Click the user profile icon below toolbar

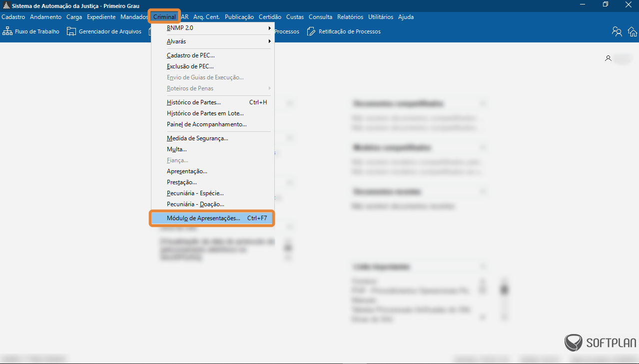(608, 58)
